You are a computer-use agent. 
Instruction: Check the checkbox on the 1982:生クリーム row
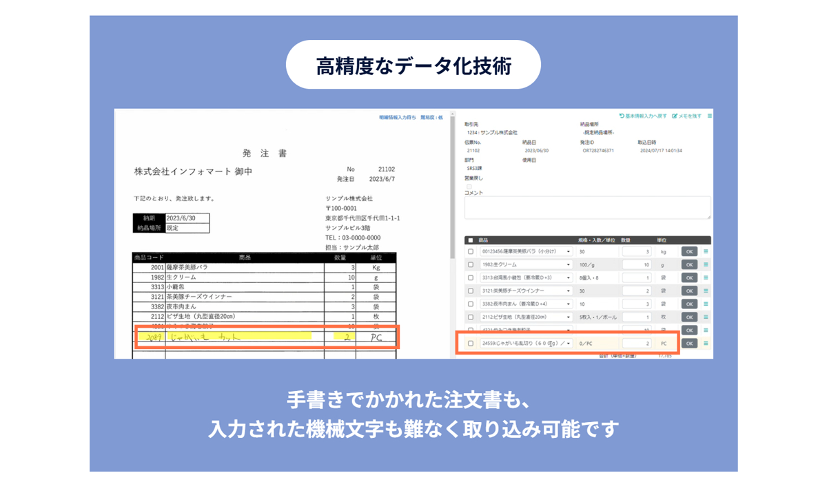(x=471, y=264)
